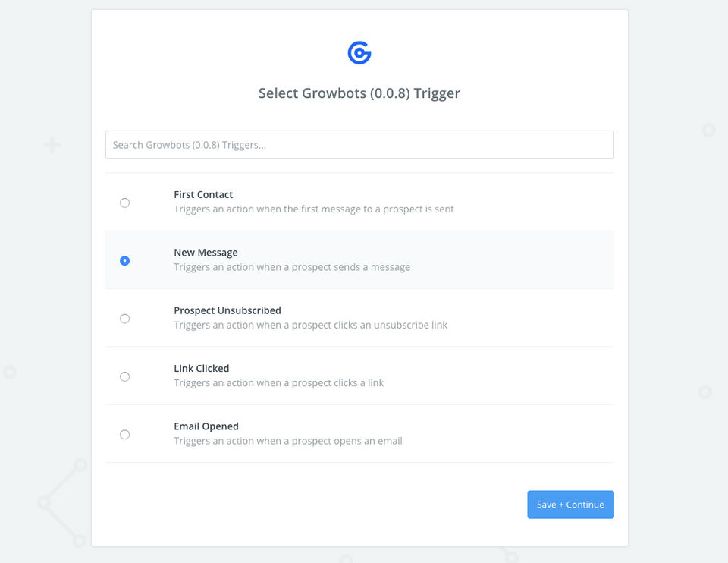Click the Select Growbots Trigger heading

point(359,93)
